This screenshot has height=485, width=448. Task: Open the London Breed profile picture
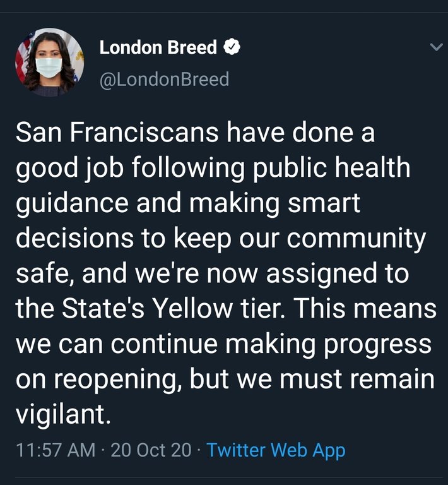coord(49,63)
